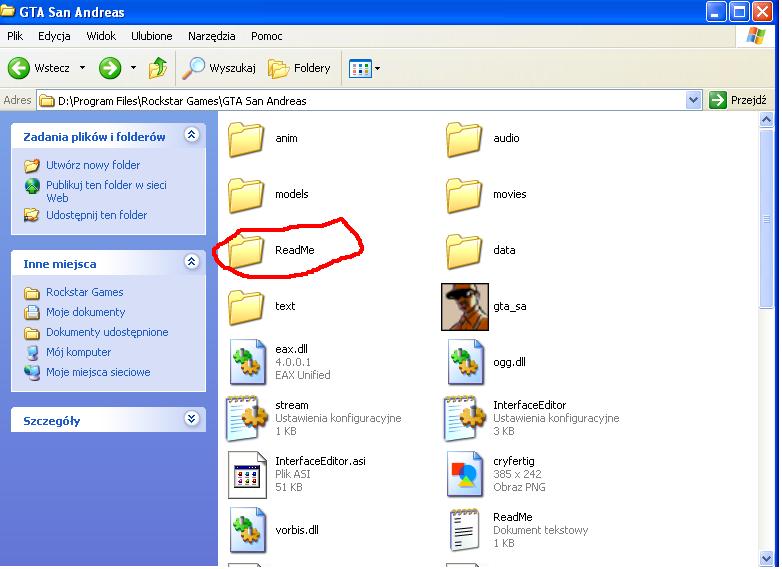Click the Utwórz nowy folder icon
Screen dimensions: 782x569
click(x=32, y=165)
